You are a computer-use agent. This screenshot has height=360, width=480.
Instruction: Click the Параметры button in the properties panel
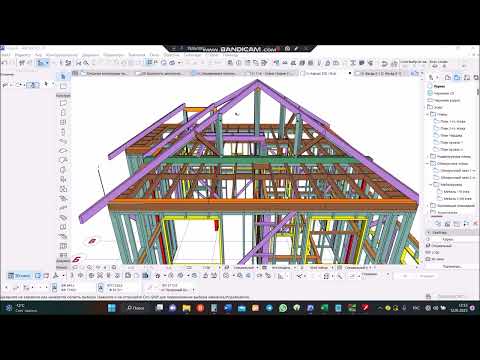(452, 266)
